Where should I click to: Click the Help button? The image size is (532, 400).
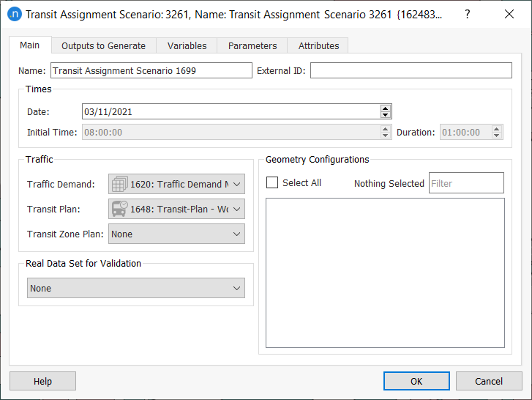point(42,381)
